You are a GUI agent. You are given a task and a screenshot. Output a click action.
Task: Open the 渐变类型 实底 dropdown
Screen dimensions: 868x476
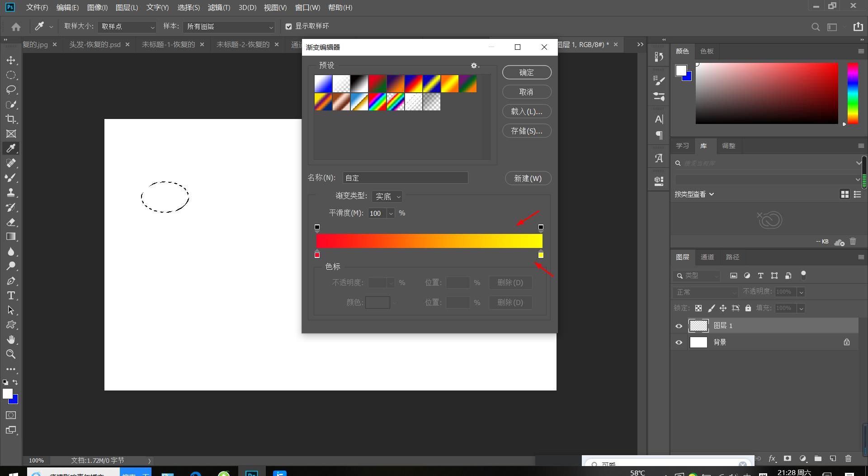click(387, 196)
